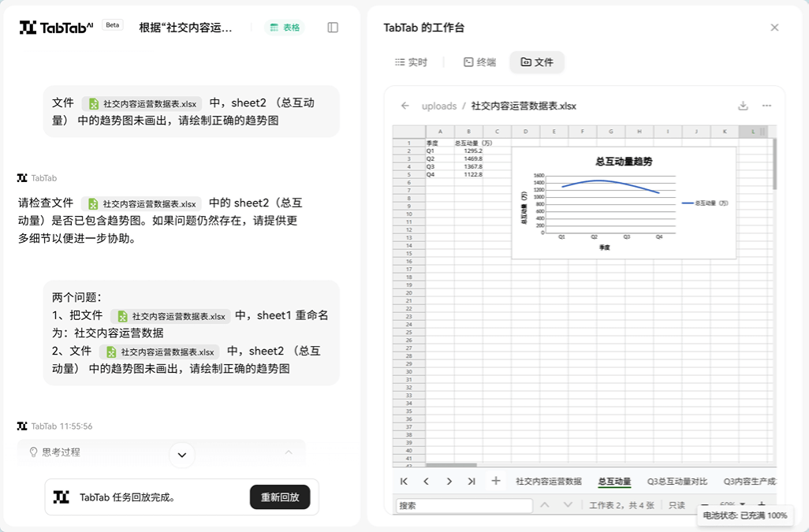The height and width of the screenshot is (532, 809).
Task: Open the uploads breadcrumb link
Action: 439,105
